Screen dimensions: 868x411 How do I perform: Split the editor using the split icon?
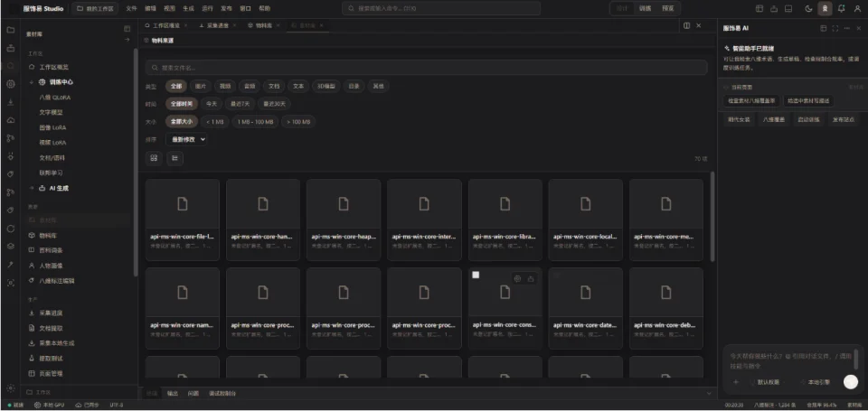[x=687, y=25]
